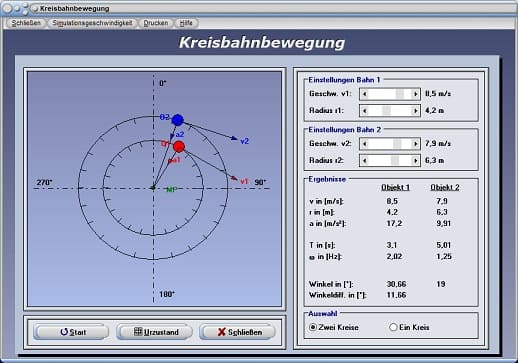Click the Radius r1 slider thumb
This screenshot has width=518, height=363.
click(386, 111)
